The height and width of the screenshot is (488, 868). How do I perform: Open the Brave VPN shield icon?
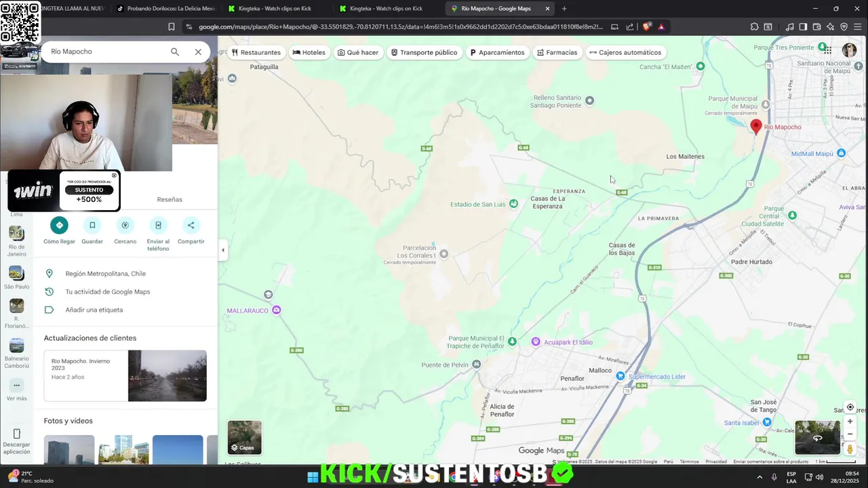[844, 27]
